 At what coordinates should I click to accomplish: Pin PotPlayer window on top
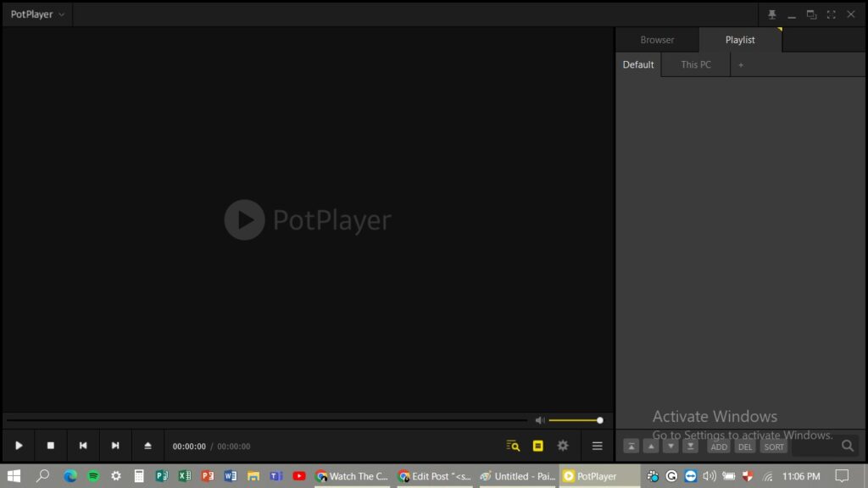coord(771,14)
